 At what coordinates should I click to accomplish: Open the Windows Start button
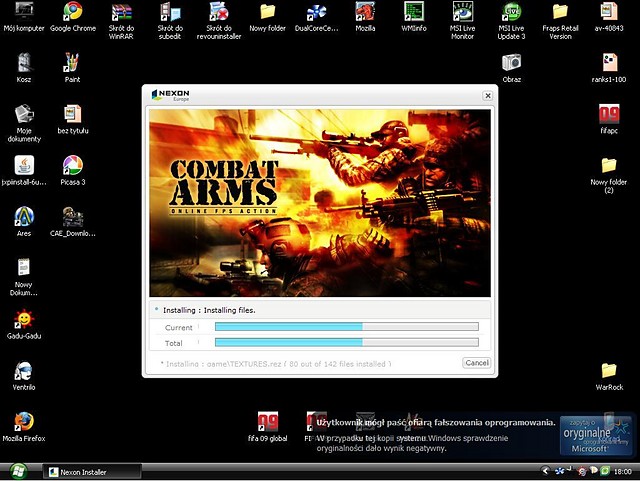(17, 472)
